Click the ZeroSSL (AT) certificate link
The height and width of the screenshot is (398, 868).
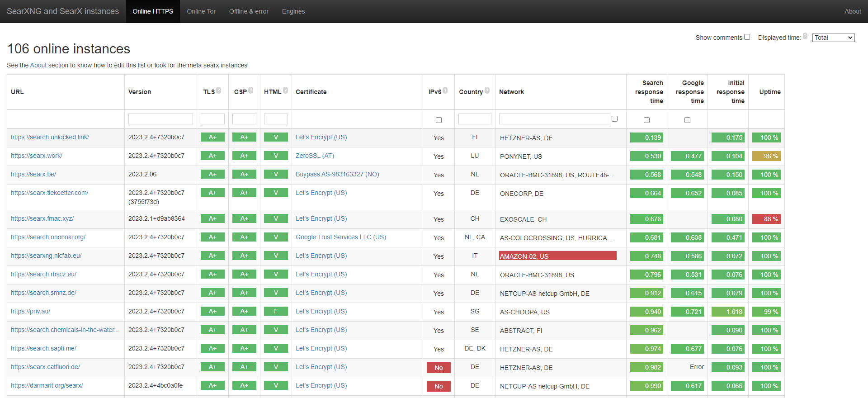(x=315, y=156)
